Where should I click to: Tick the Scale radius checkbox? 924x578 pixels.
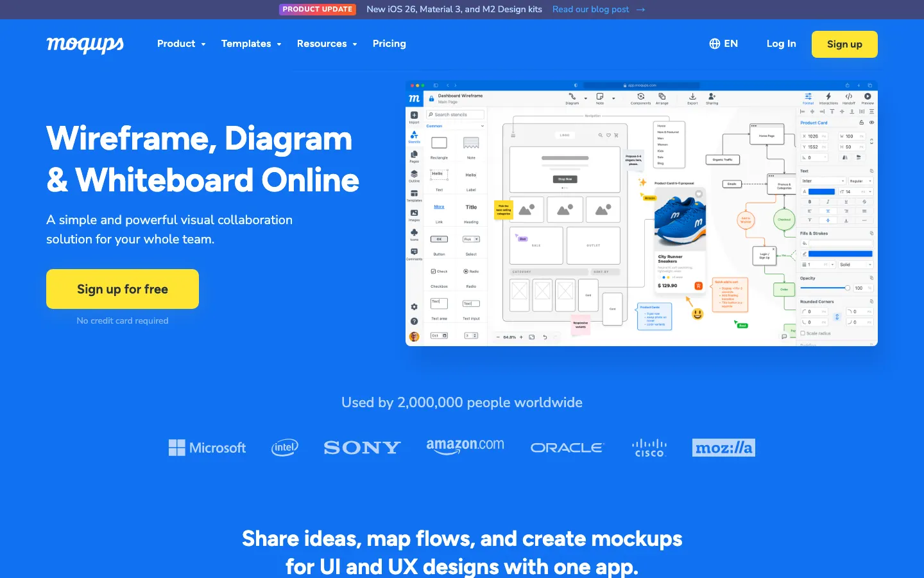(803, 333)
